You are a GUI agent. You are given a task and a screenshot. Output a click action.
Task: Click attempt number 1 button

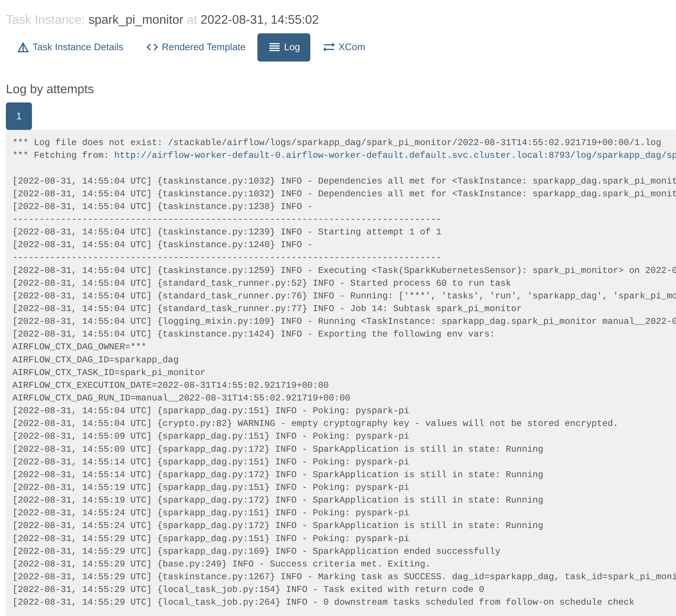18,116
